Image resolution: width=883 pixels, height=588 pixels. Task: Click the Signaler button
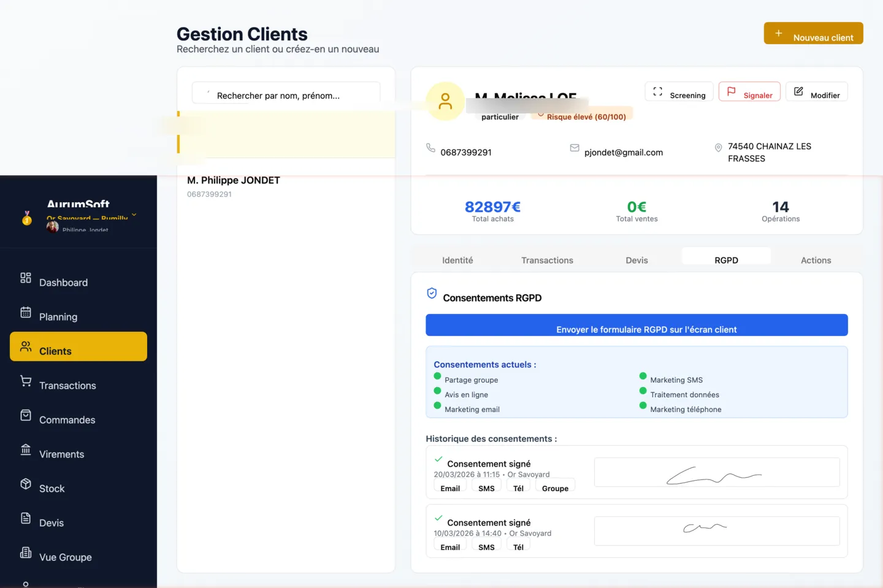[x=749, y=92]
